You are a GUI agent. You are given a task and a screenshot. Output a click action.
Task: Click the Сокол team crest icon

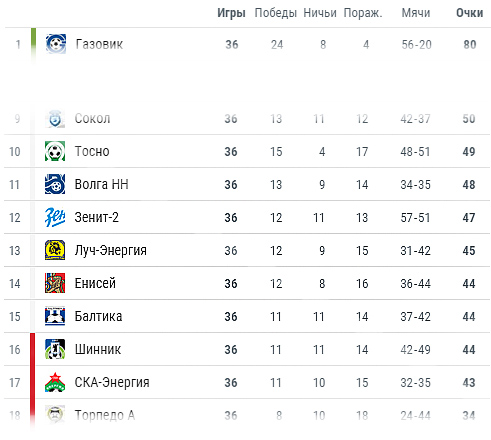[55, 118]
